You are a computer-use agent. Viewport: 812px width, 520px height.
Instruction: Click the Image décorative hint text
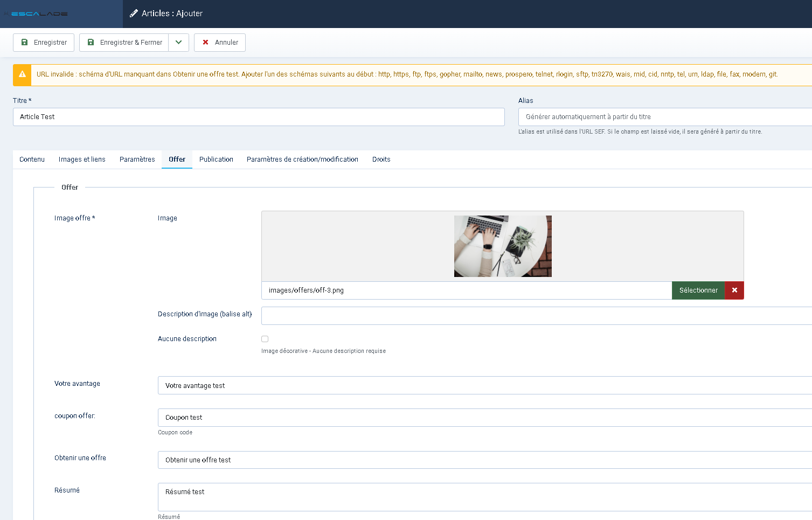(323, 351)
